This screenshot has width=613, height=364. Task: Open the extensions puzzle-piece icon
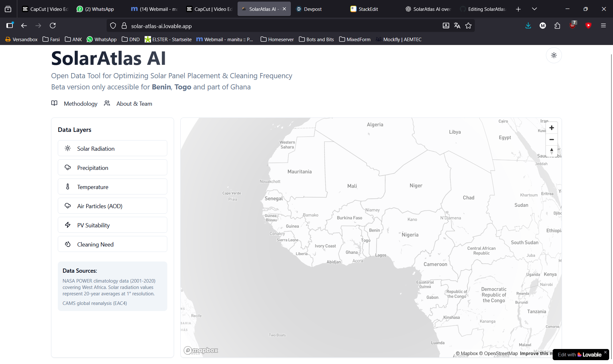point(557,26)
